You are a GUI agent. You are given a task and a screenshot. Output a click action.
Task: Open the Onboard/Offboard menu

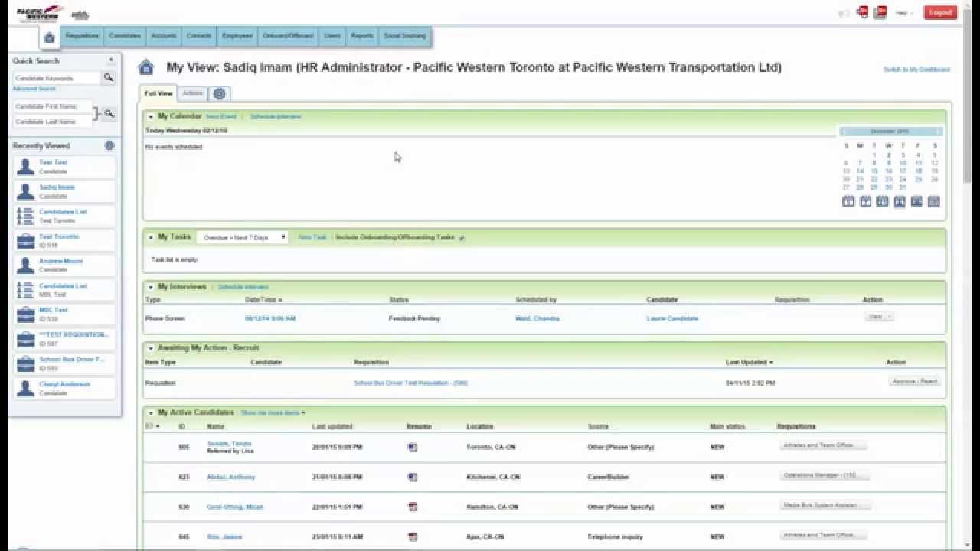coord(288,36)
